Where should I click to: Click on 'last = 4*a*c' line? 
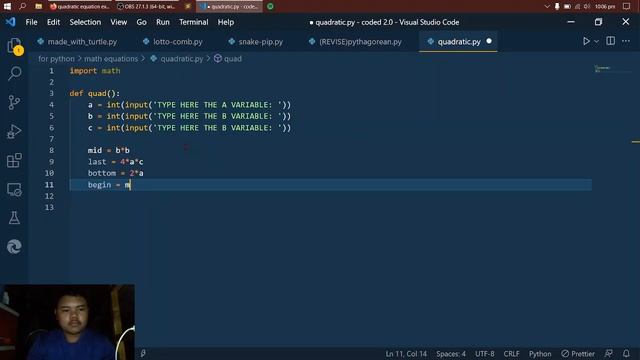116,162
